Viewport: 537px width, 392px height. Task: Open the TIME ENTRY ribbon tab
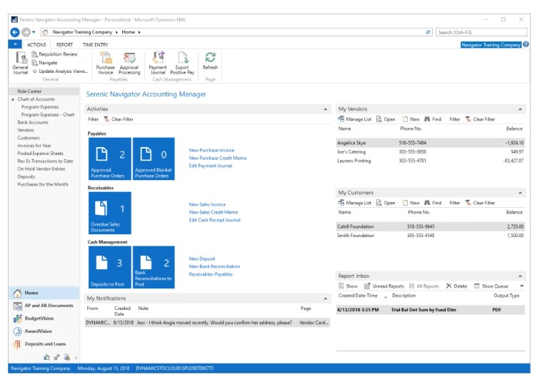95,44
